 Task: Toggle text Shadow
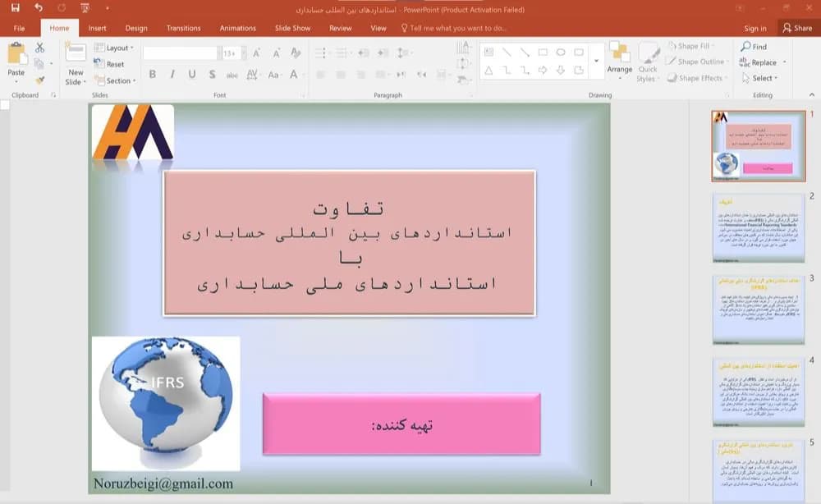212,75
